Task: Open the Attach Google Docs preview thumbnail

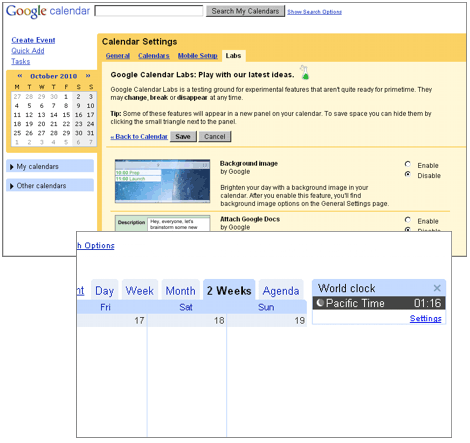Action: point(162,223)
